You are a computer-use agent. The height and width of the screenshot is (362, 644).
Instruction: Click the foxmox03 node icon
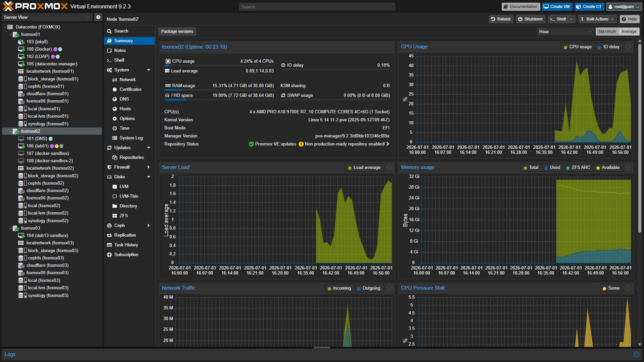click(16, 228)
